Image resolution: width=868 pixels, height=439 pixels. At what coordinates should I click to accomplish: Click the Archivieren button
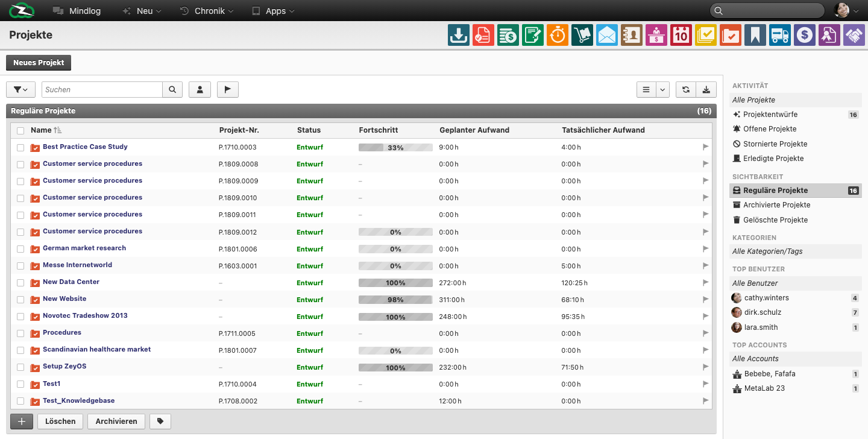[116, 422]
